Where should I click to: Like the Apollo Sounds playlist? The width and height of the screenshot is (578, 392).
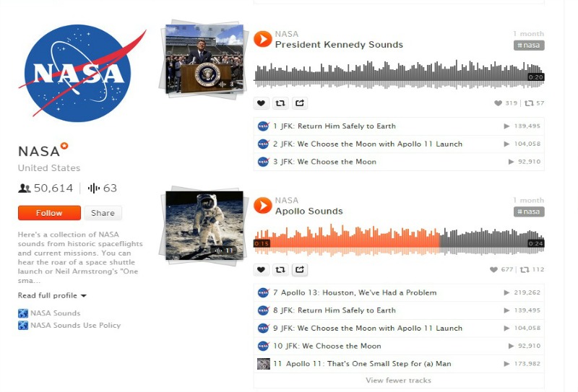[261, 270]
